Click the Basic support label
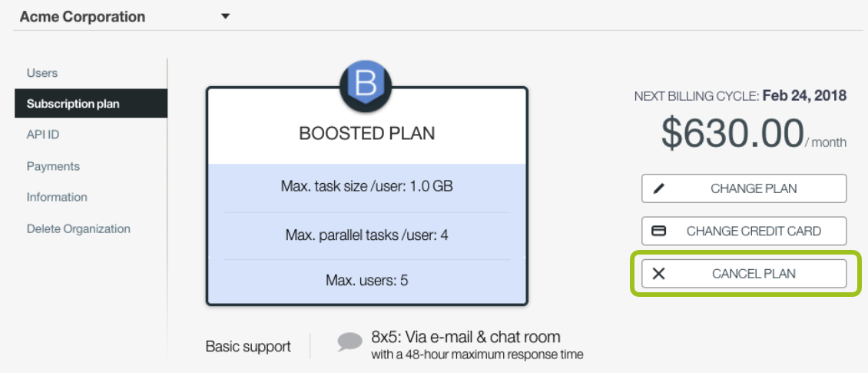Screen dimensions: 868x373 coord(248,347)
